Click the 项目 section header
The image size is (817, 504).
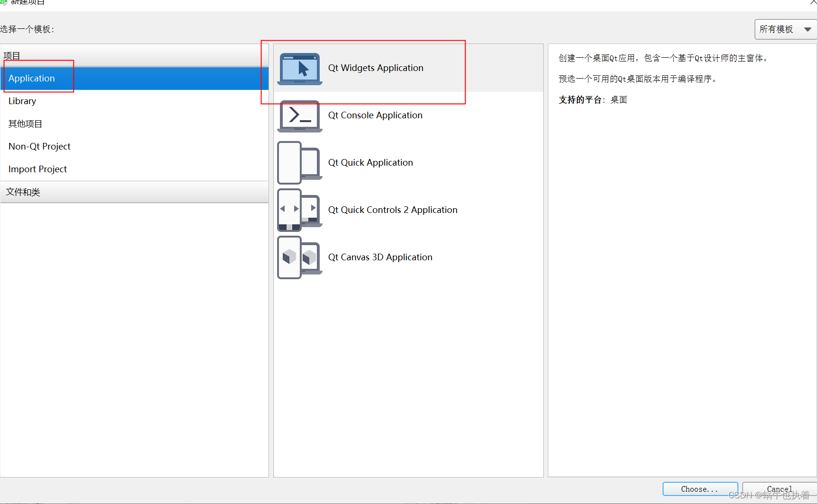coord(135,55)
